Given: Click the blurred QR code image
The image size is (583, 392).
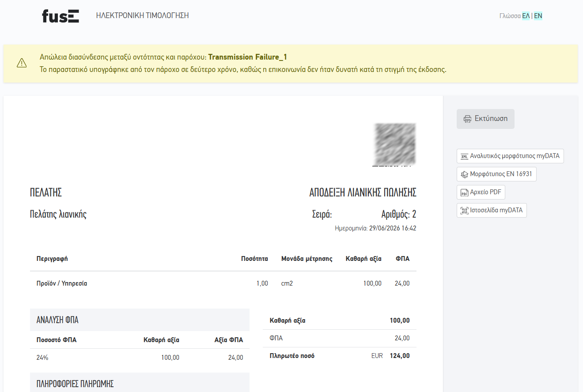Looking at the screenshot, I should coord(395,144).
